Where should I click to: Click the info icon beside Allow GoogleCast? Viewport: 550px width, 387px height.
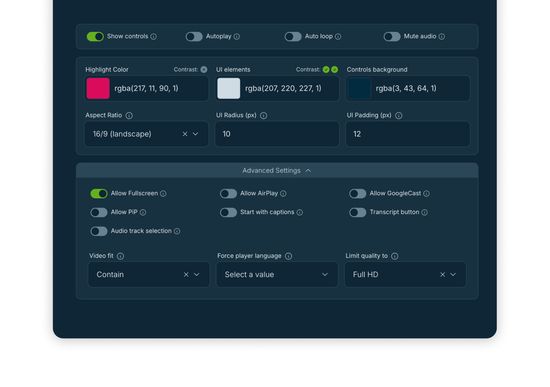point(427,193)
